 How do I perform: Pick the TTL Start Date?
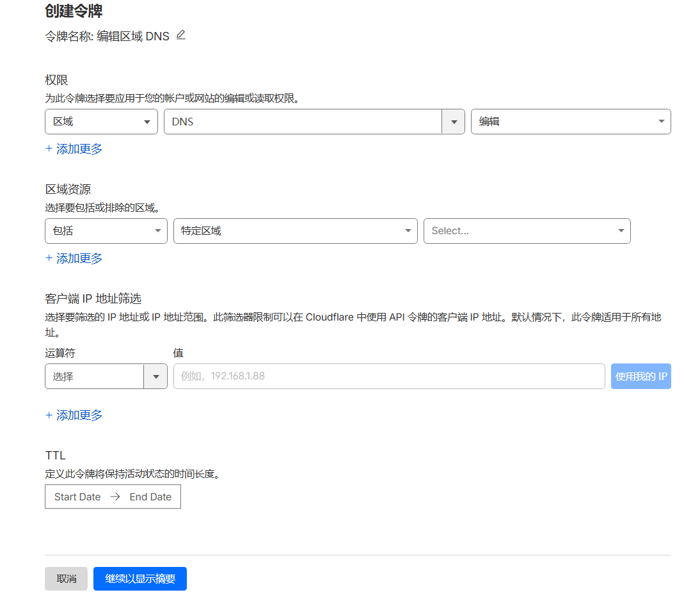(77, 497)
